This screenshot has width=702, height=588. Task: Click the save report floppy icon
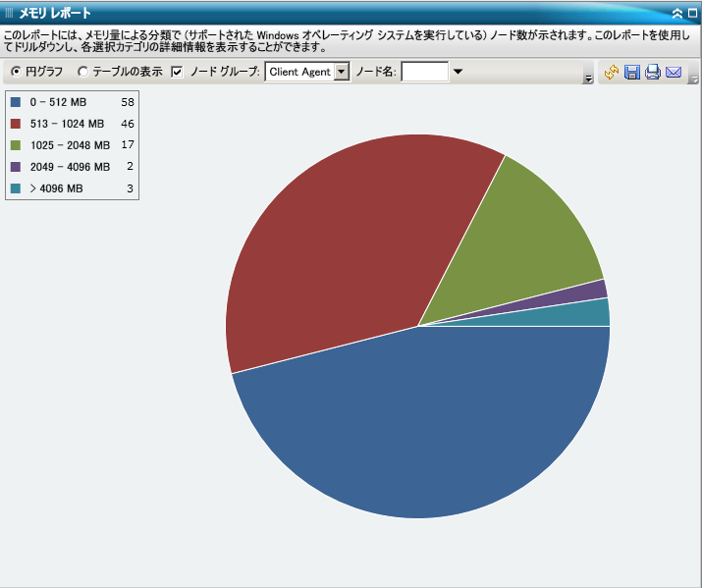click(632, 73)
